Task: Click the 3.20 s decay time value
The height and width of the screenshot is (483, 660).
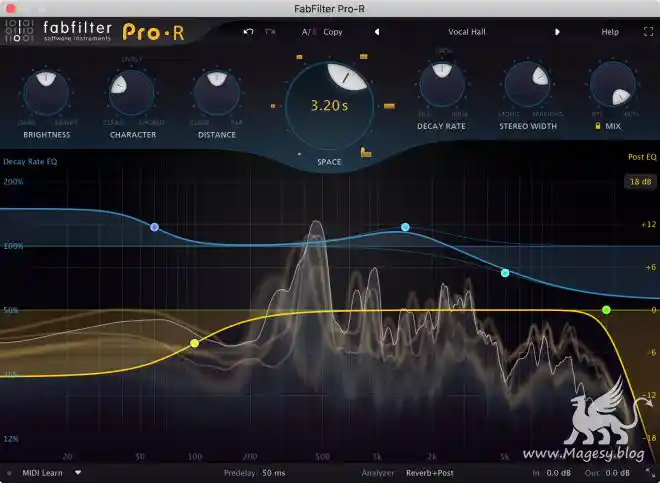Action: point(329,106)
